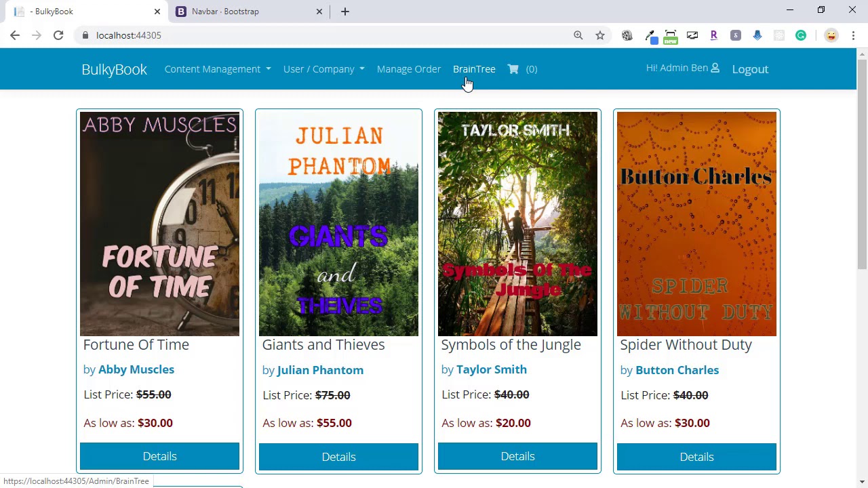Click the $75.00 list price
The height and width of the screenshot is (488, 868).
[332, 395]
